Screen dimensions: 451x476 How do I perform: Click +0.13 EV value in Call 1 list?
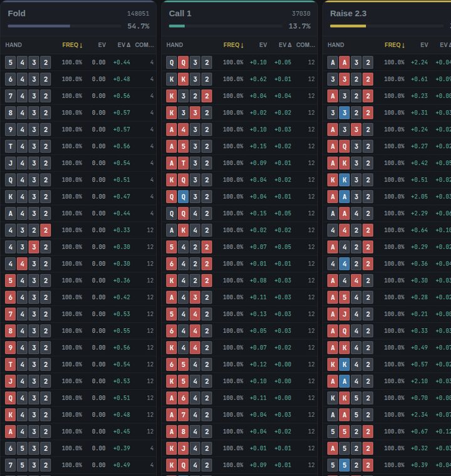pos(258,314)
